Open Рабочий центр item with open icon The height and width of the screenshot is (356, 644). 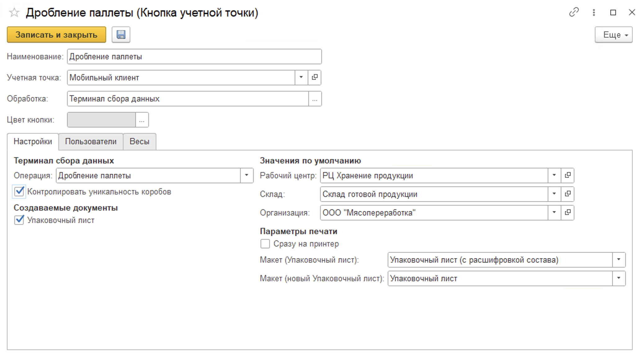point(568,176)
